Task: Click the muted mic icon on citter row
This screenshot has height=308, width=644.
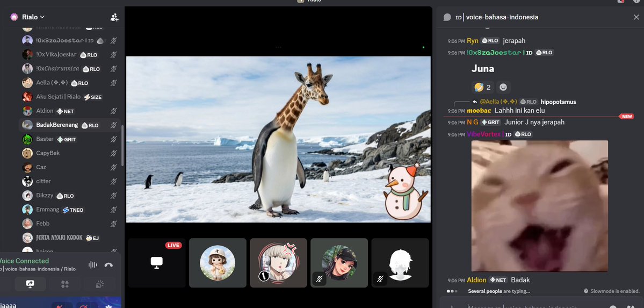Action: tap(114, 181)
